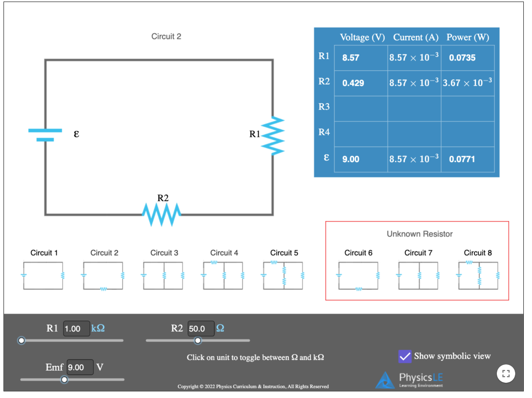Disable the Show symbolic view checkbox
The width and height of the screenshot is (532, 398).
(x=405, y=356)
